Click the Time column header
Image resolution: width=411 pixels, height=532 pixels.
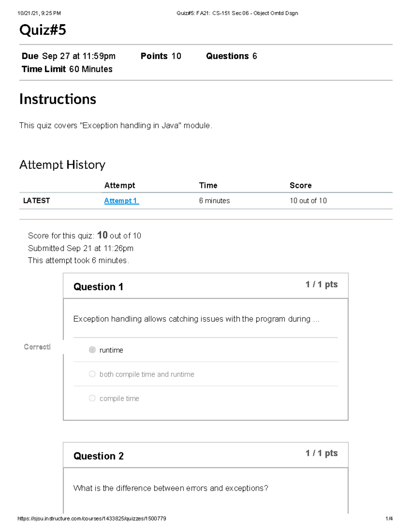(208, 185)
